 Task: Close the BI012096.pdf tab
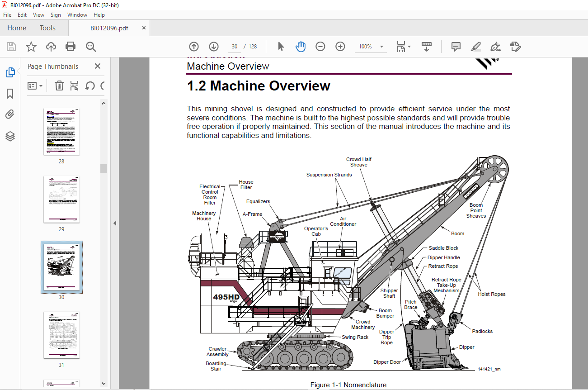[144, 28]
